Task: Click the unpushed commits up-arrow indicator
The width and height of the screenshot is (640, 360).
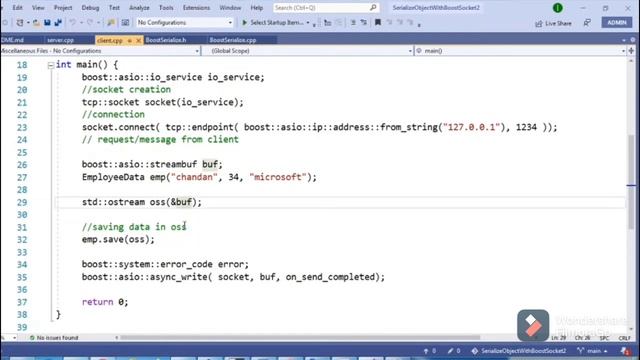Action: tap(429, 351)
